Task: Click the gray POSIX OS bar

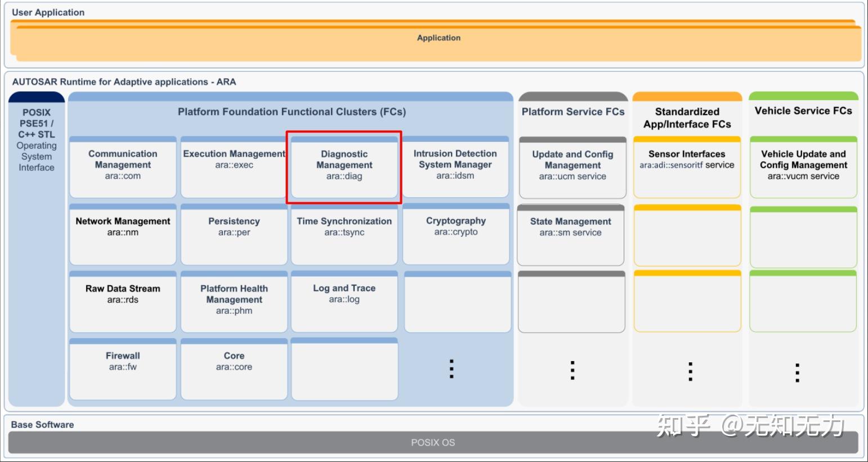Action: pos(433,442)
